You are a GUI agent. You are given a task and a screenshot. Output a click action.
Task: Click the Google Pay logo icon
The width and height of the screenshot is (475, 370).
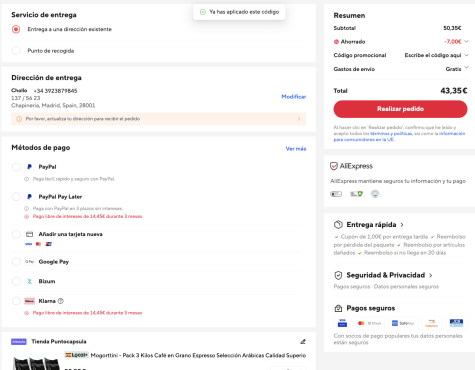point(29,262)
